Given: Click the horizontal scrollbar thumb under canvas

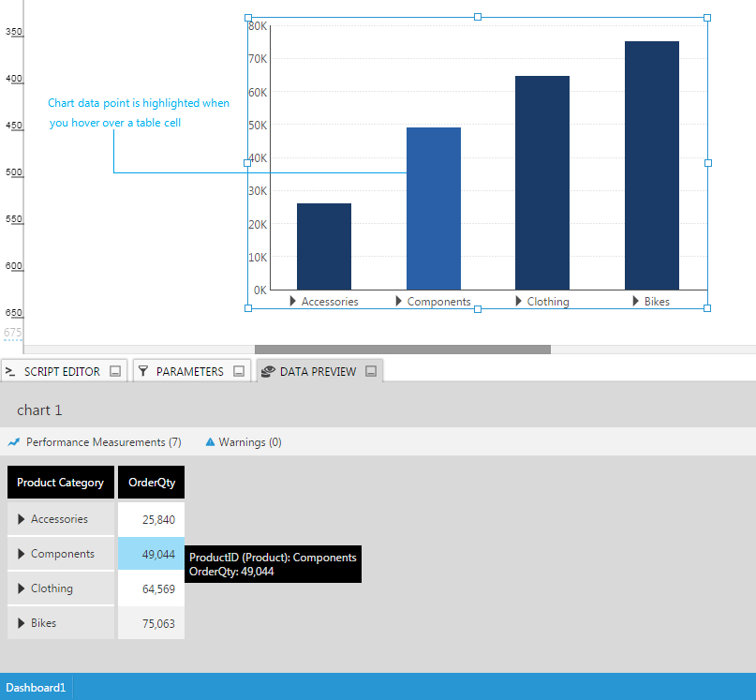Looking at the screenshot, I should (x=409, y=350).
